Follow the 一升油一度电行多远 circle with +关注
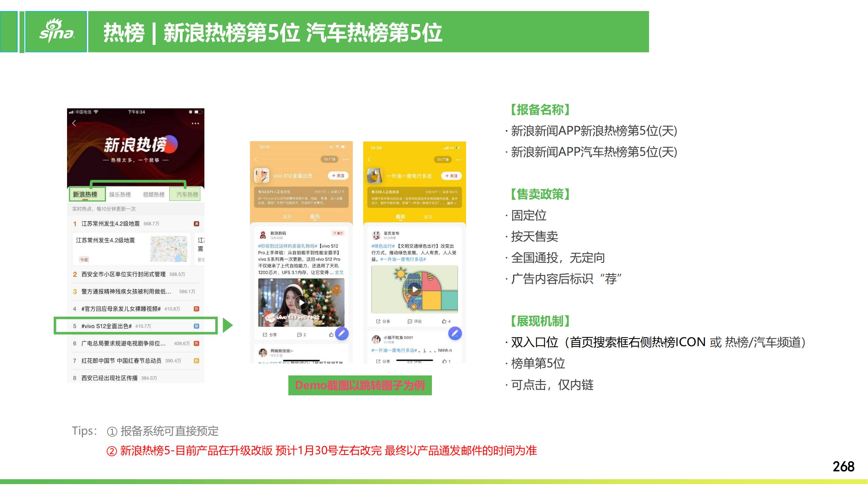 (451, 176)
